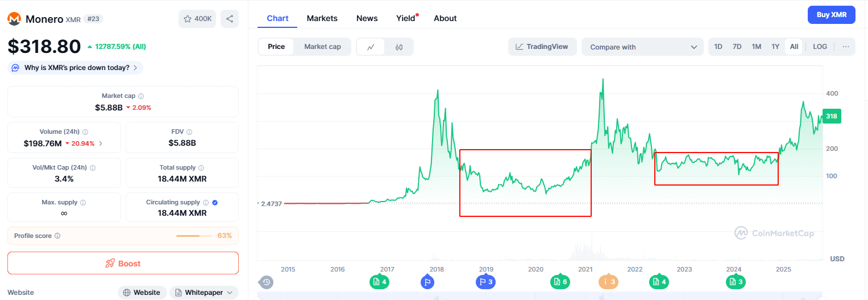
Task: Expand the Volume (24h) details chevron
Action: tap(101, 143)
